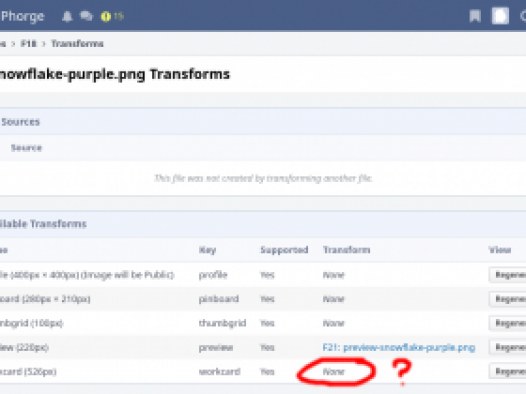This screenshot has height=394, width=526.
Task: Click the Transforms breadcrumb item
Action: 77,44
